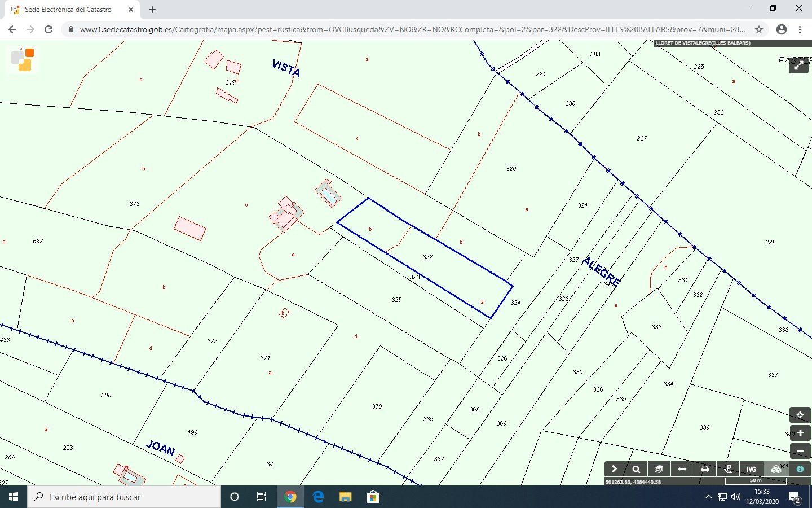The height and width of the screenshot is (508, 812).
Task: Toggle the 3D cubes view button
Action: point(776,469)
